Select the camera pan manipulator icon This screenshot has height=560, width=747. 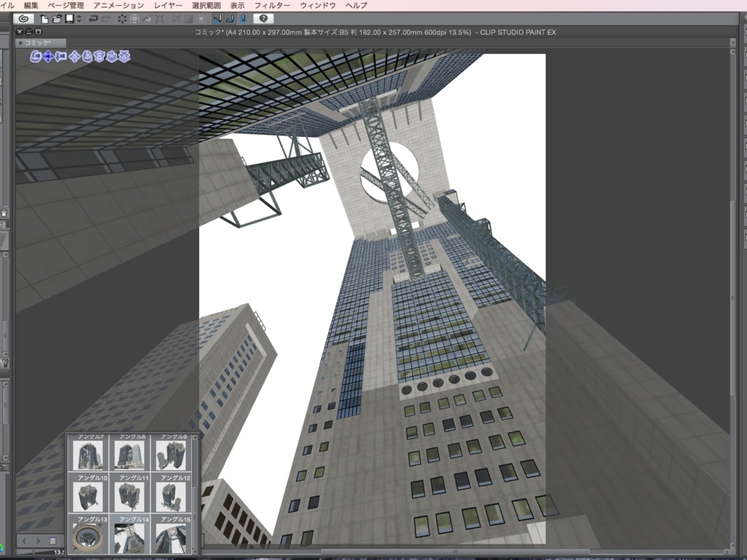[48, 57]
